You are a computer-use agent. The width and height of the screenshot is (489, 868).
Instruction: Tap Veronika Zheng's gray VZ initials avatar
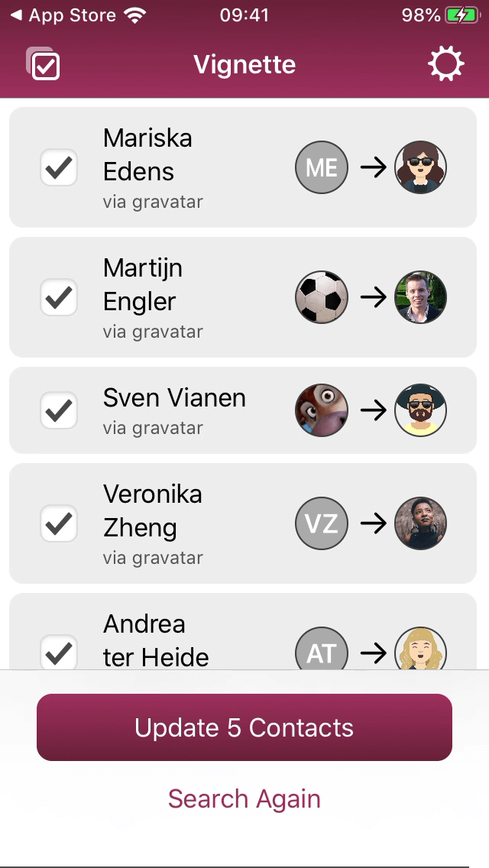[322, 523]
